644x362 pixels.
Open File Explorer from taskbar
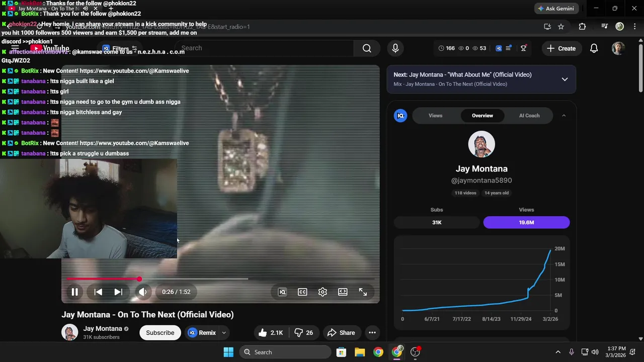(360, 352)
